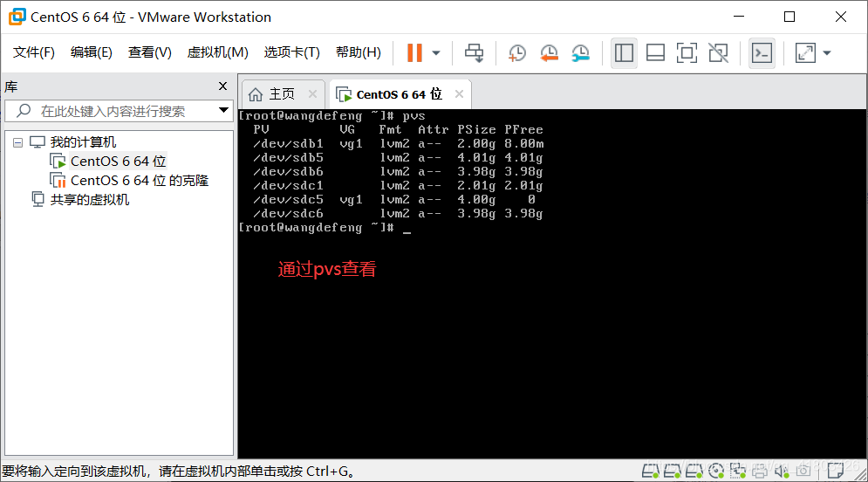The image size is (868, 482).
Task: Click the /dev/sdb6 entry in terminal
Action: [288, 172]
